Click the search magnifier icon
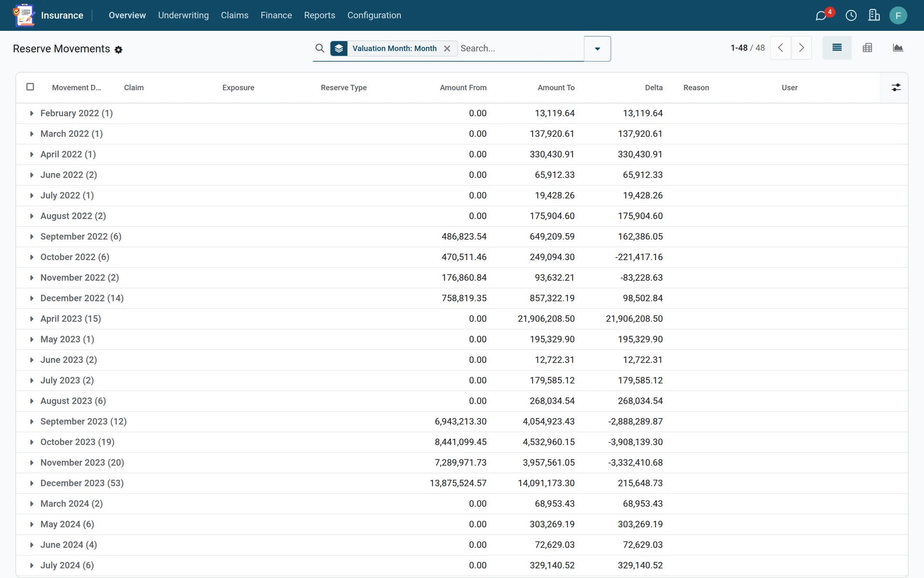The width and height of the screenshot is (924, 578). [x=320, y=48]
